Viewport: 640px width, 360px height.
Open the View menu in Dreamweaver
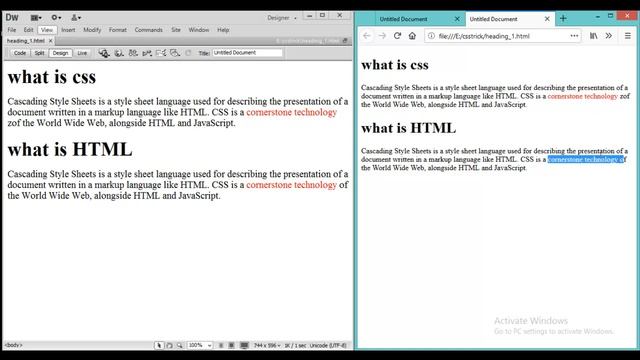[47, 30]
